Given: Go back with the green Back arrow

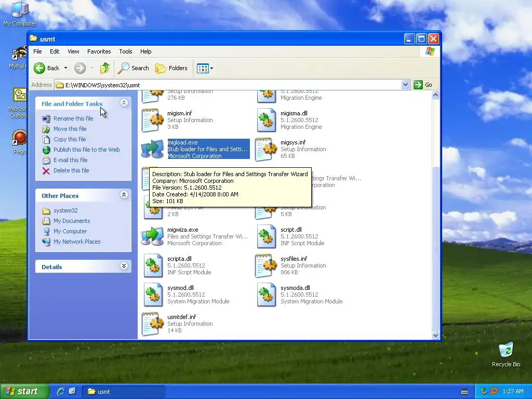Looking at the screenshot, I should (x=47, y=68).
